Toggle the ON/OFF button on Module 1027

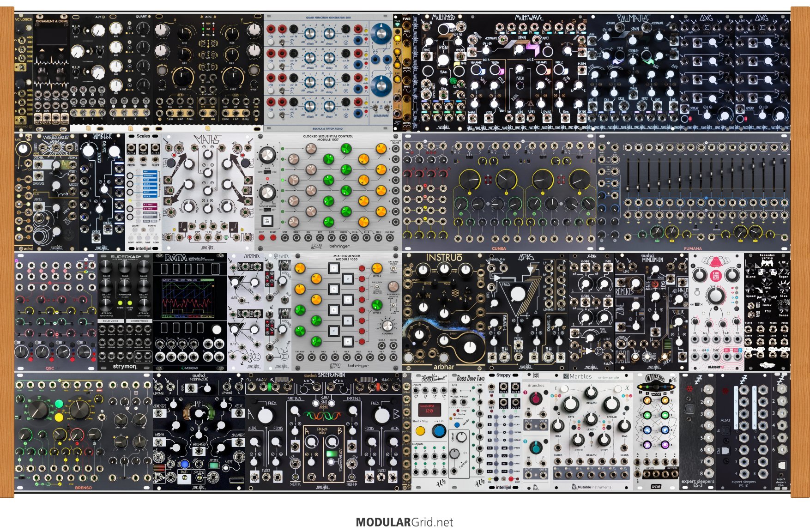pyautogui.click(x=266, y=221)
